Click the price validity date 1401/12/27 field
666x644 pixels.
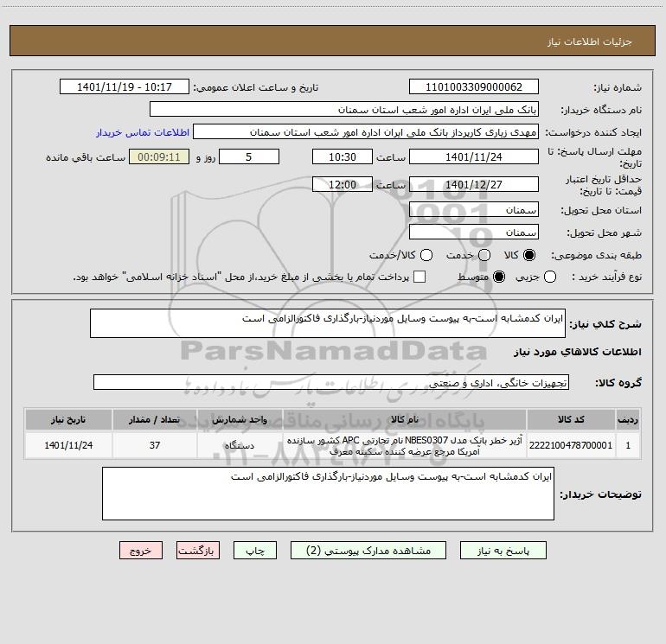coord(474,185)
